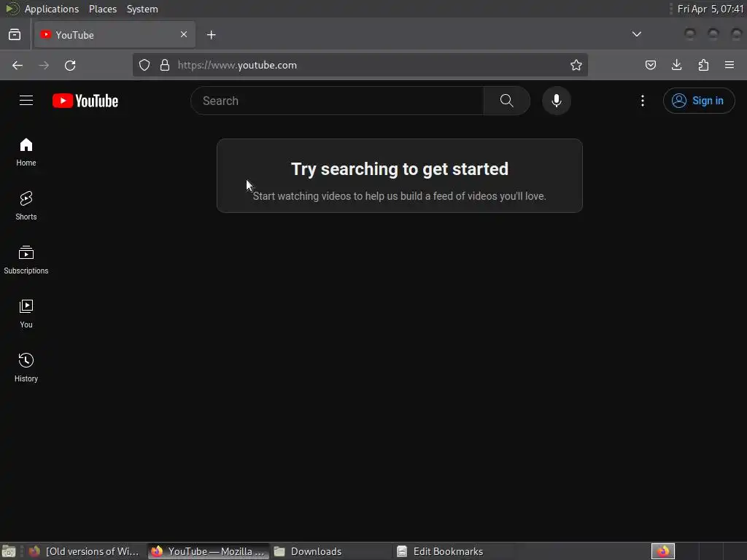Focus the YouTube Search field

click(337, 101)
